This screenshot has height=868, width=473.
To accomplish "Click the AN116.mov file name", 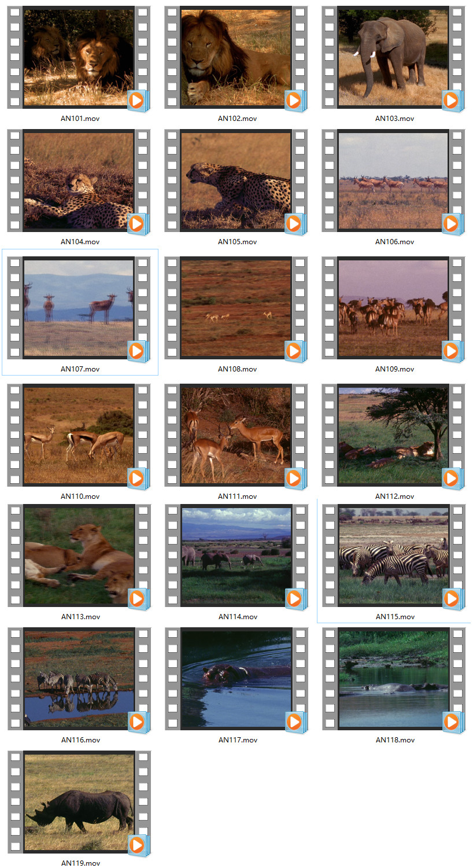I will tap(81, 740).
